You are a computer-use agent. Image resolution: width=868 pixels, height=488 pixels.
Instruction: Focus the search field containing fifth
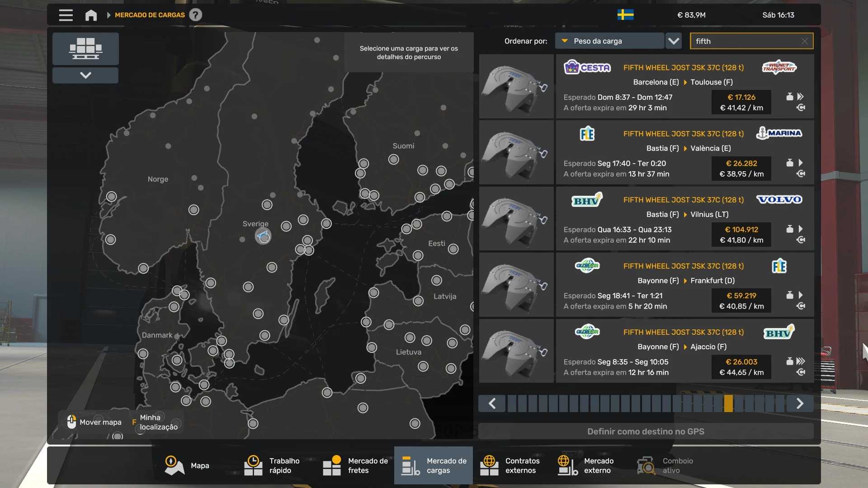tap(751, 41)
